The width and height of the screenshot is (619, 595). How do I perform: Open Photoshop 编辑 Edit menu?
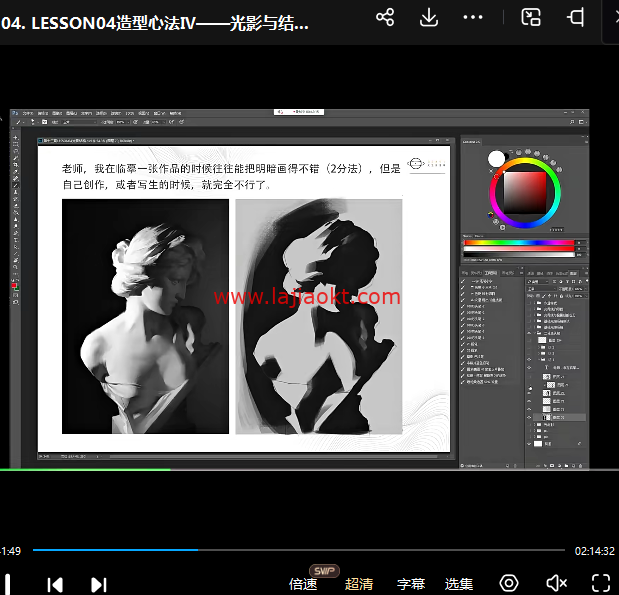point(42,113)
